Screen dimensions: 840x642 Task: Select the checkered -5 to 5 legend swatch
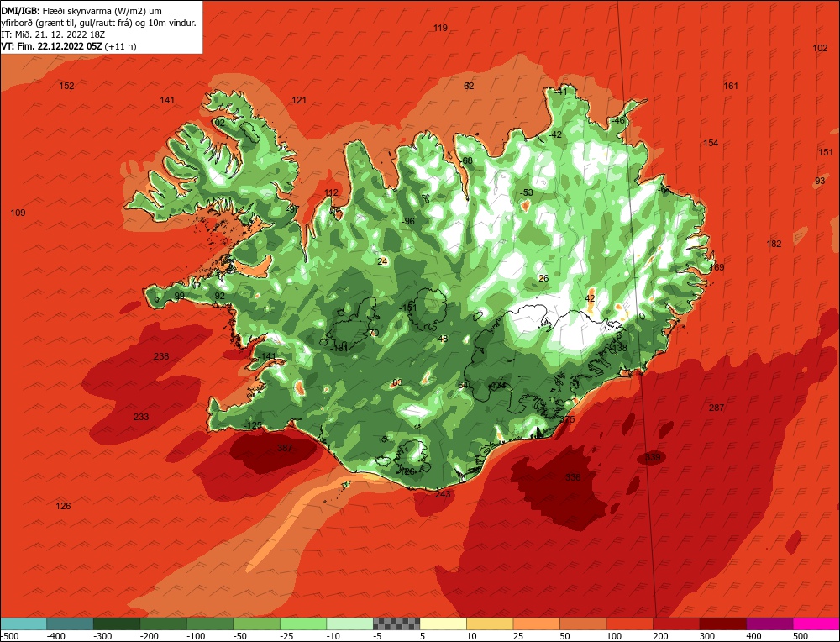(x=396, y=624)
